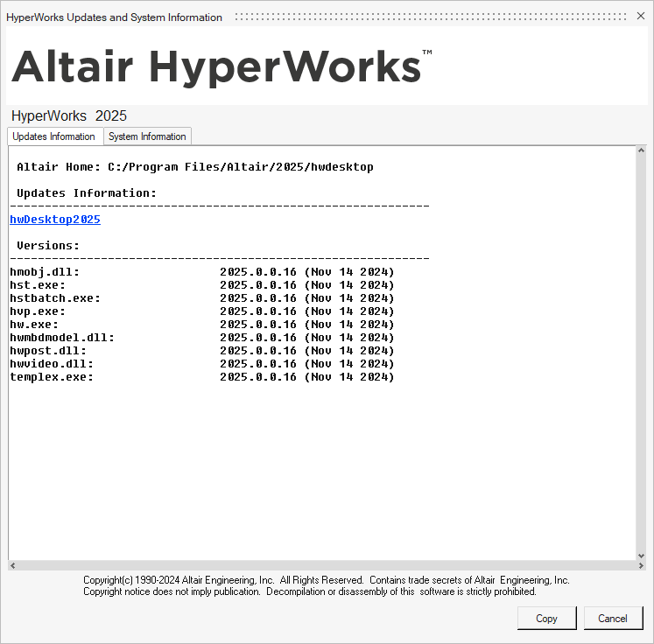Click the Altair Home path line

pos(194,167)
